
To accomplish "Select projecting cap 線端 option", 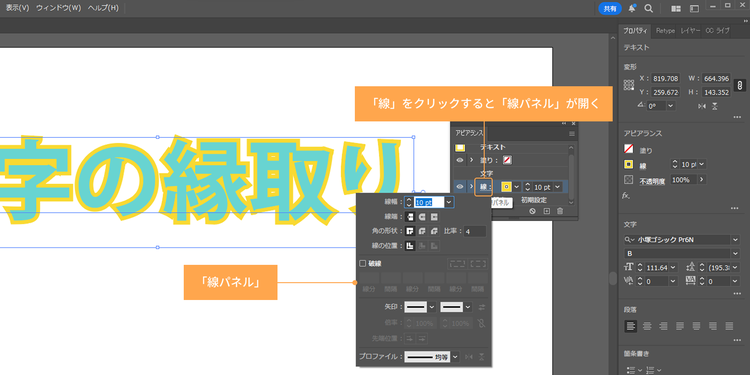I will click(434, 217).
